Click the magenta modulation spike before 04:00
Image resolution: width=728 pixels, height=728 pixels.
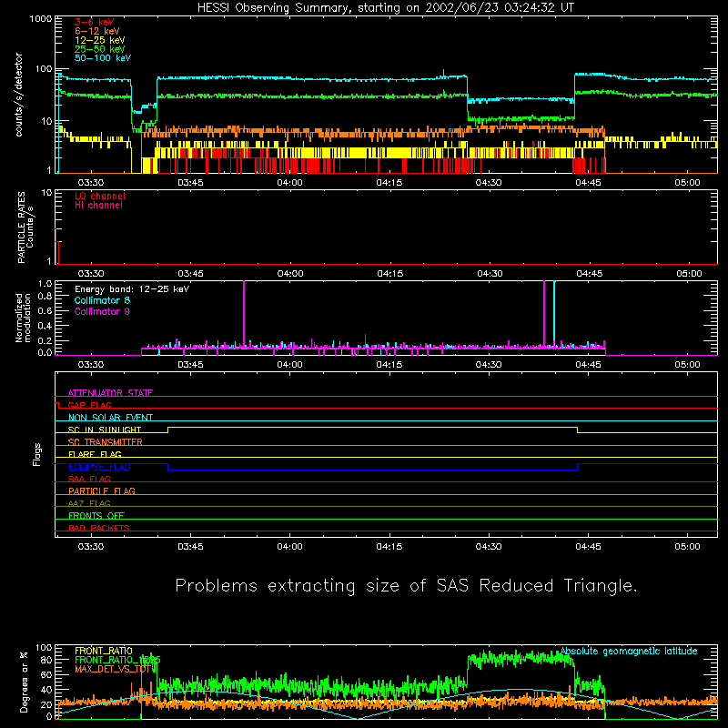pyautogui.click(x=244, y=313)
